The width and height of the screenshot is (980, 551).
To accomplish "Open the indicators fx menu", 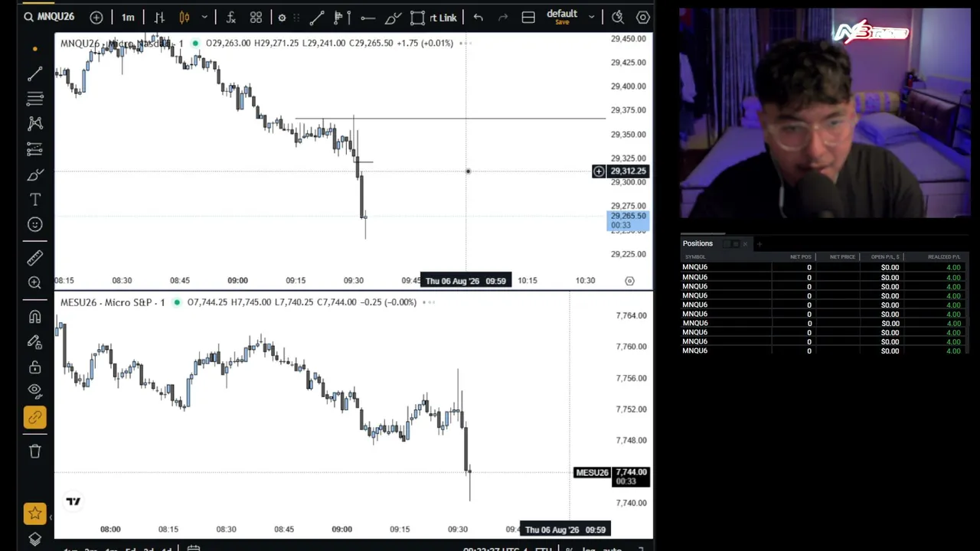I will [x=230, y=17].
